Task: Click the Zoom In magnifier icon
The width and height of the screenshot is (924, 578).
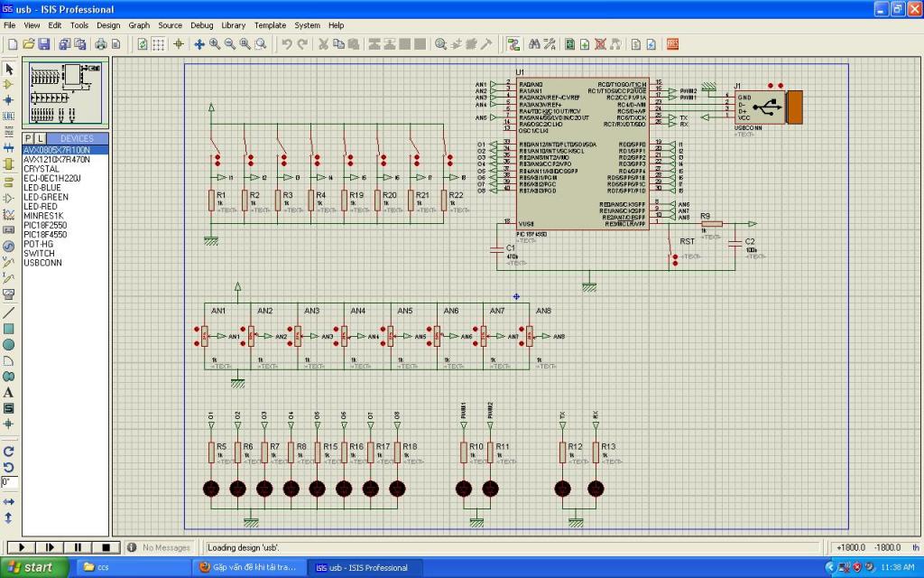Action: 215,43
